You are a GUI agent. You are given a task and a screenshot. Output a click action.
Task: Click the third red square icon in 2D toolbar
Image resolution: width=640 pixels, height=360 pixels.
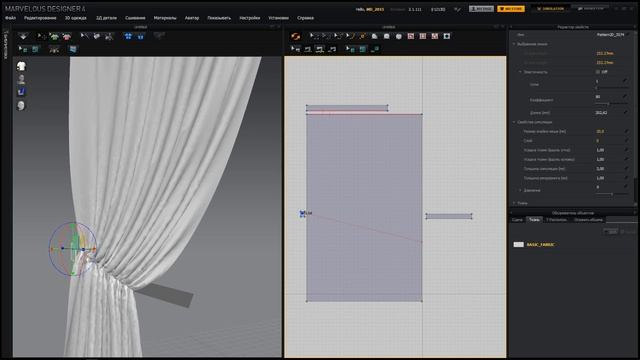pyautogui.click(x=435, y=36)
